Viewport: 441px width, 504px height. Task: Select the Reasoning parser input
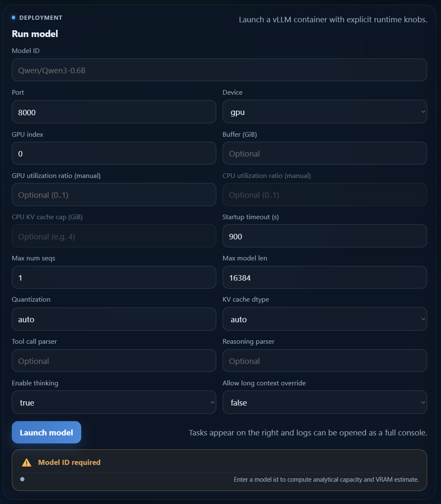pyautogui.click(x=324, y=361)
